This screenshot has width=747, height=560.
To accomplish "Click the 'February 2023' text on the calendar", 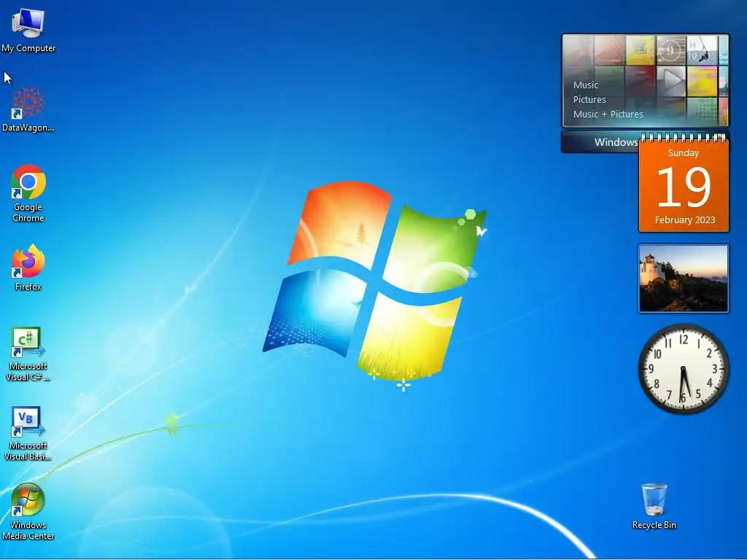I will pos(684,220).
